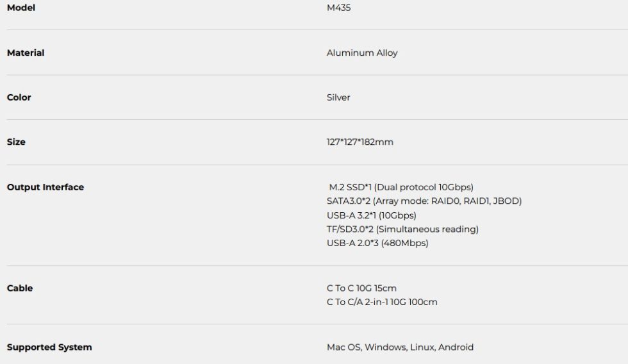Viewport: 628px width, 364px height.
Task: Click the Supported System label
Action: (x=49, y=347)
